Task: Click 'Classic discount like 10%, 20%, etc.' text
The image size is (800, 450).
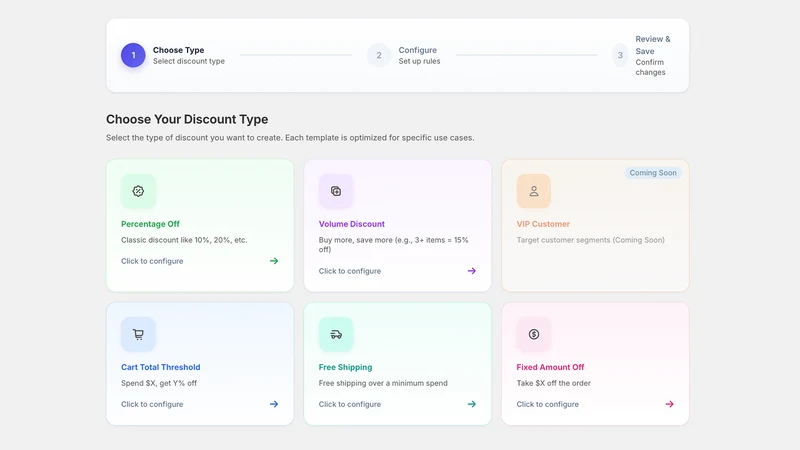Action: pos(184,240)
